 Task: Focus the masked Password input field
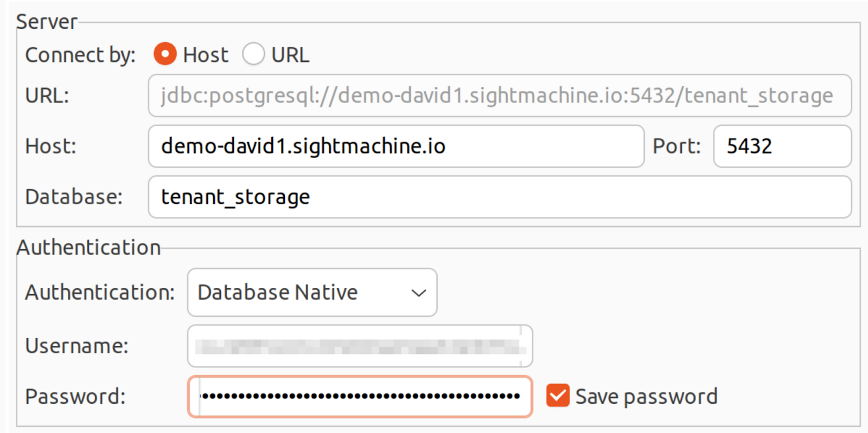coord(360,396)
